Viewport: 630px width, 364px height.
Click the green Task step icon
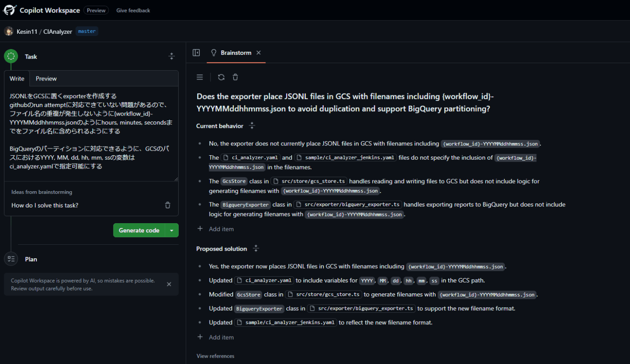(x=11, y=56)
